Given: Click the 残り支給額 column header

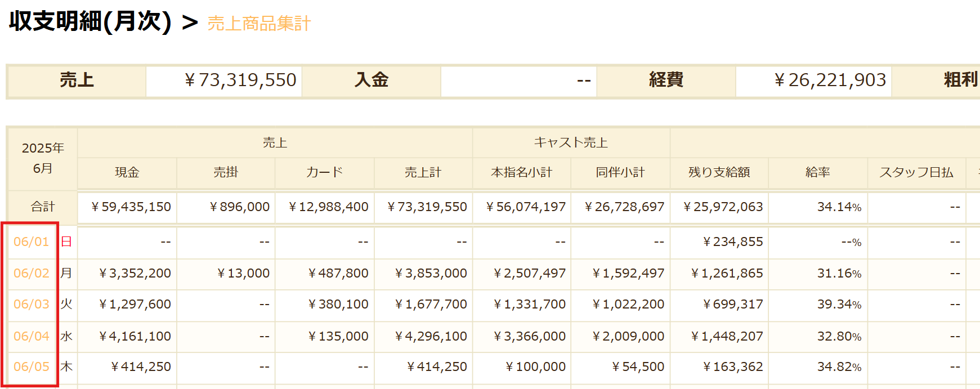Looking at the screenshot, I should tap(719, 172).
